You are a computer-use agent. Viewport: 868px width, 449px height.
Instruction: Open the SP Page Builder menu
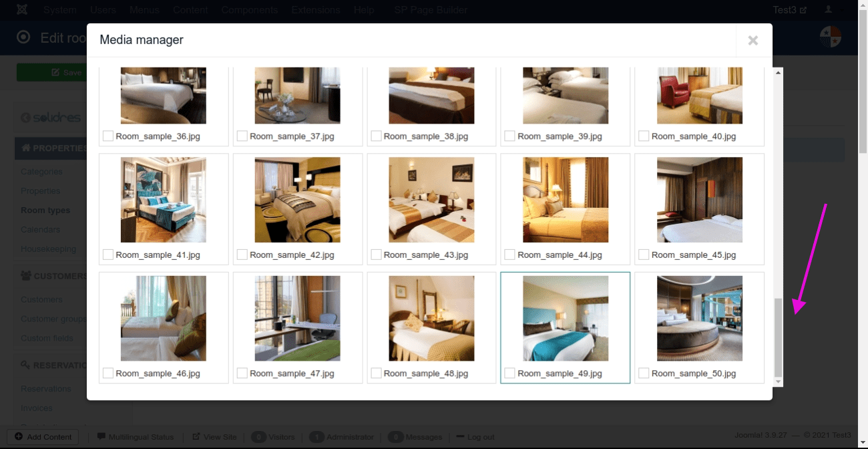[x=431, y=10]
